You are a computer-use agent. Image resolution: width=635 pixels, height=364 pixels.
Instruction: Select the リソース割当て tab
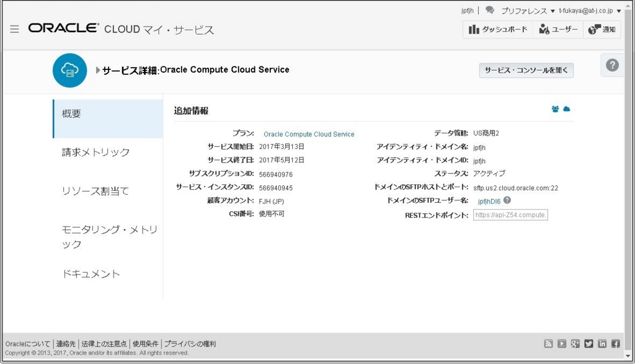pos(95,191)
